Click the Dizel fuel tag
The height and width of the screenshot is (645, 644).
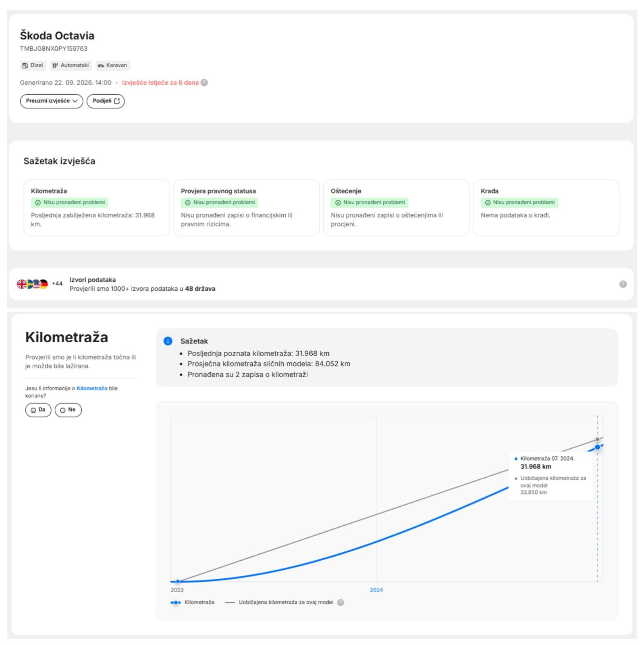pos(33,65)
